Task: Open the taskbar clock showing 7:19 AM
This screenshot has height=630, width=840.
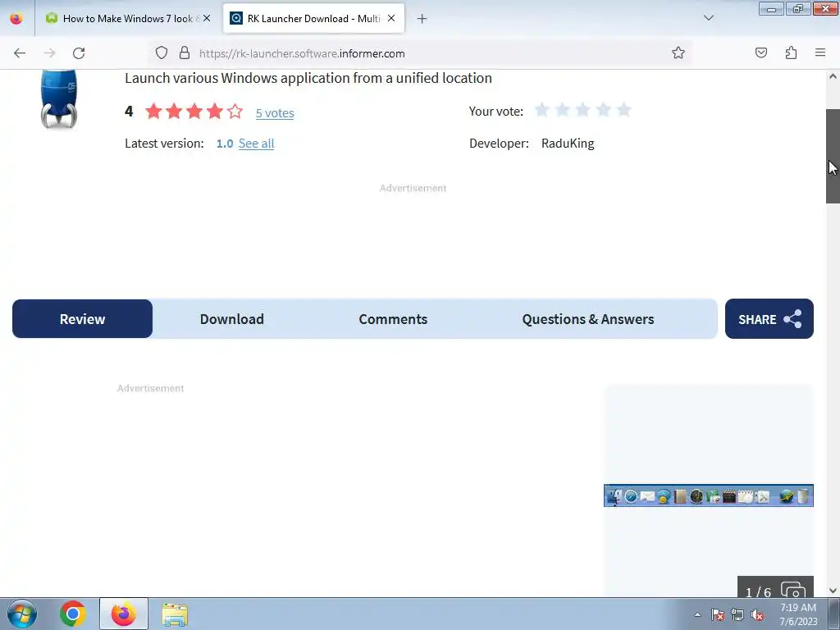Action: [x=798, y=614]
